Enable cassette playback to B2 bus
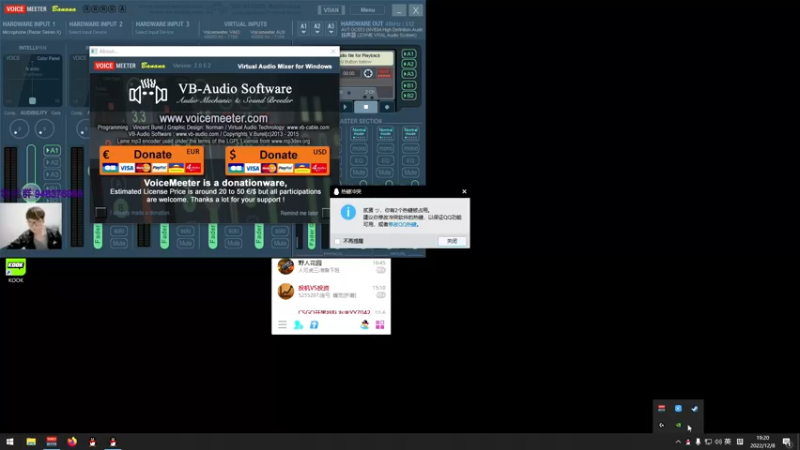The width and height of the screenshot is (800, 450). (x=409, y=95)
